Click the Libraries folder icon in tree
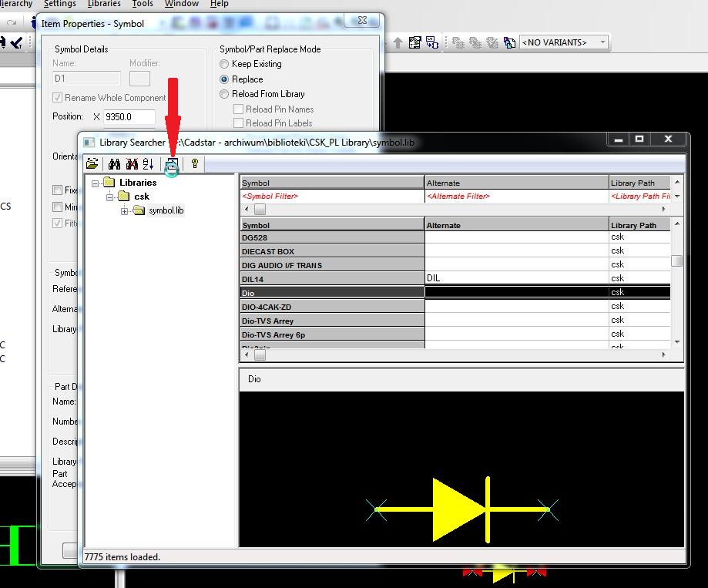The width and height of the screenshot is (708, 588). 109,182
